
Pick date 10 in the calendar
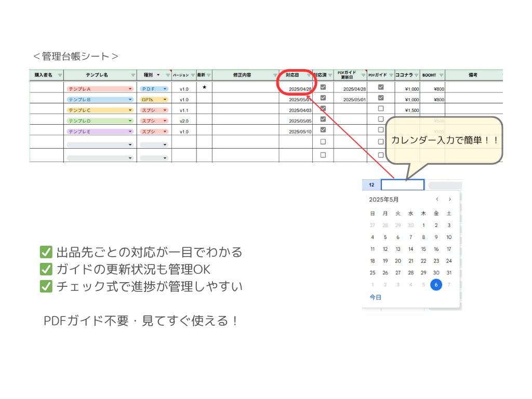[449, 237]
